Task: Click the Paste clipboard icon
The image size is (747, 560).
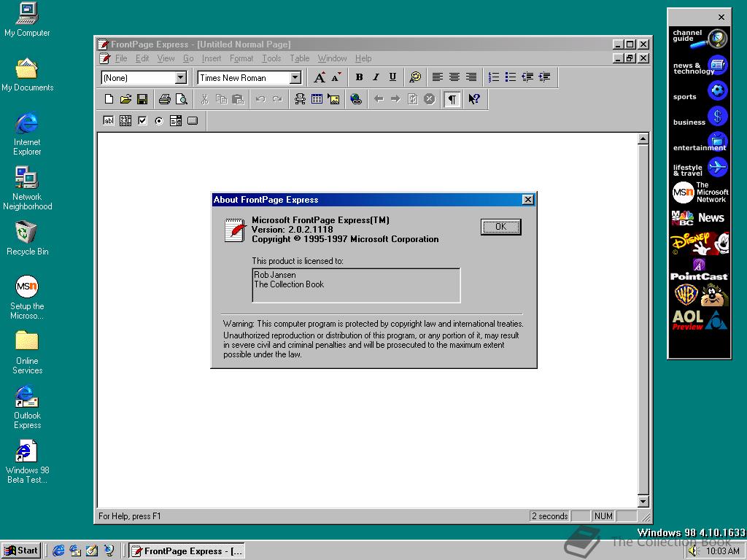Action: click(238, 99)
